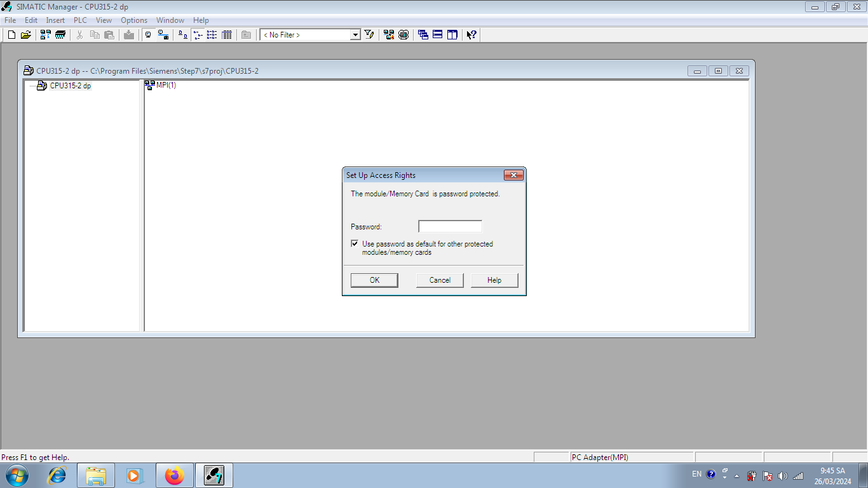This screenshot has height=488, width=868.
Task: Open the PLC menu
Action: click(x=80, y=20)
